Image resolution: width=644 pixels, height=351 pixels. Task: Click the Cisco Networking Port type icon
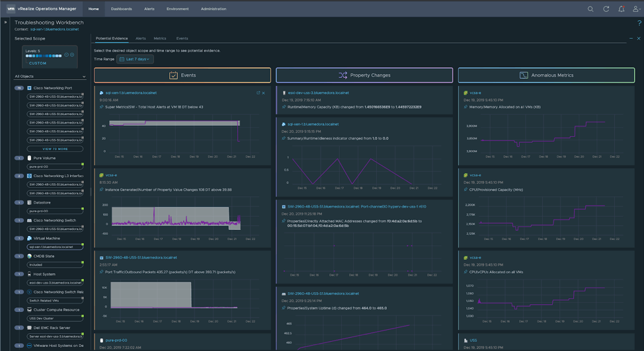point(29,88)
